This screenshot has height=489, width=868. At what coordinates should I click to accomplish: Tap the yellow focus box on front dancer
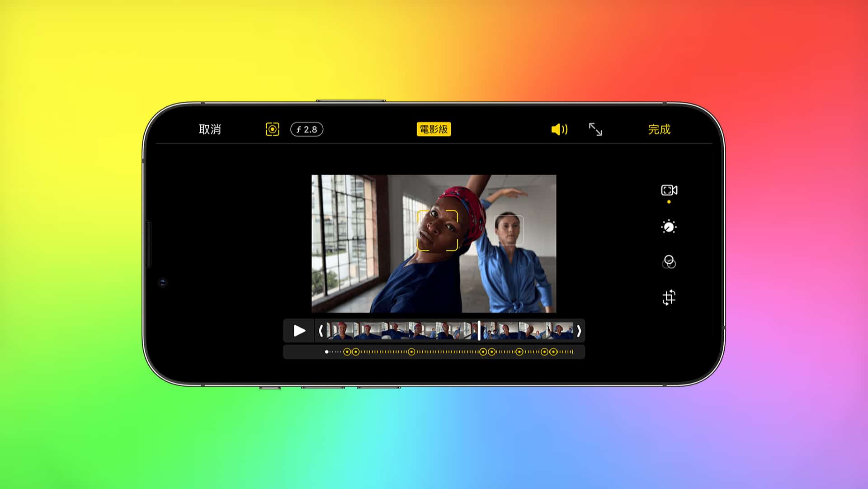pos(437,231)
